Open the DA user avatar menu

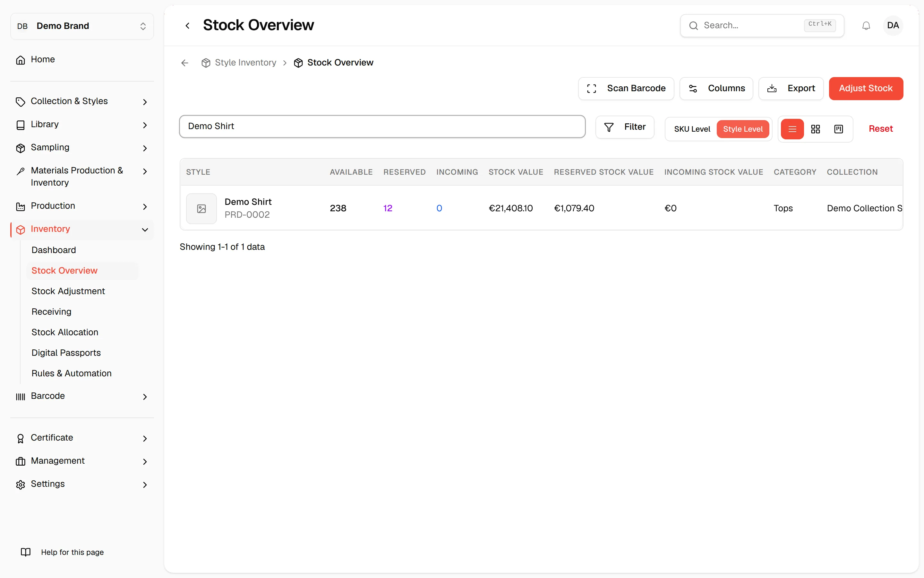(x=893, y=26)
